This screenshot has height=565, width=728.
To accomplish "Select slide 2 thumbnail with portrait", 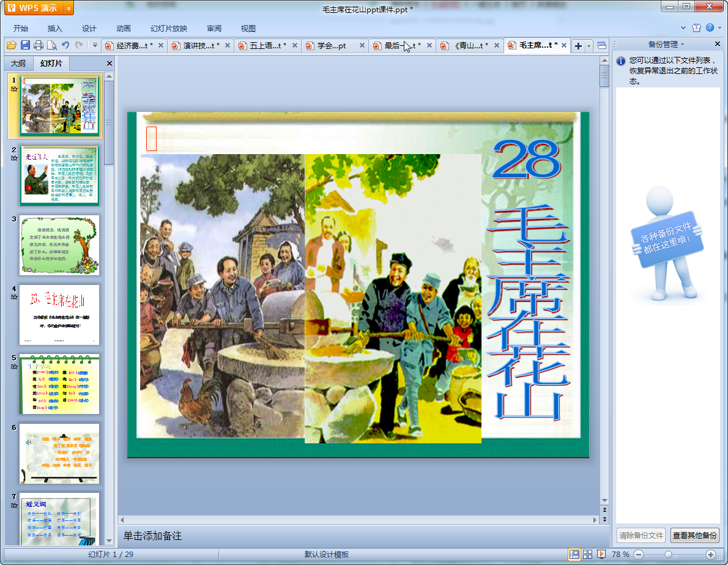I will pyautogui.click(x=59, y=175).
